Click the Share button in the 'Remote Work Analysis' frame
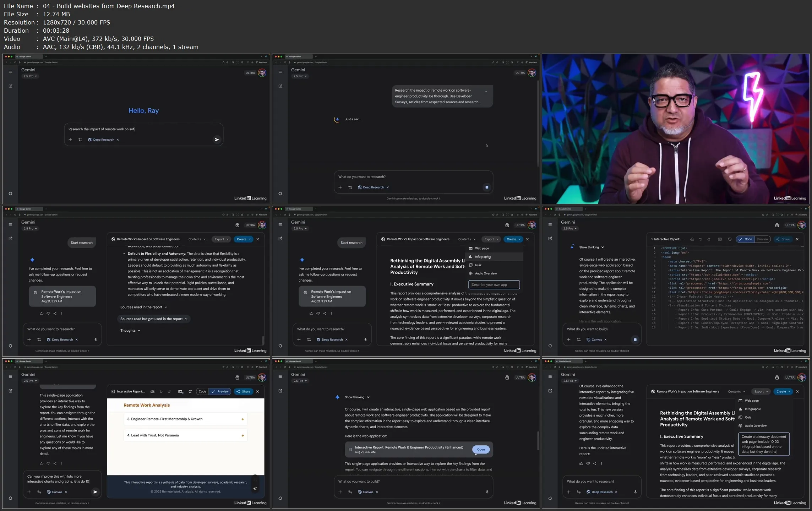Viewport: 812px width, 511px height. 243,391
